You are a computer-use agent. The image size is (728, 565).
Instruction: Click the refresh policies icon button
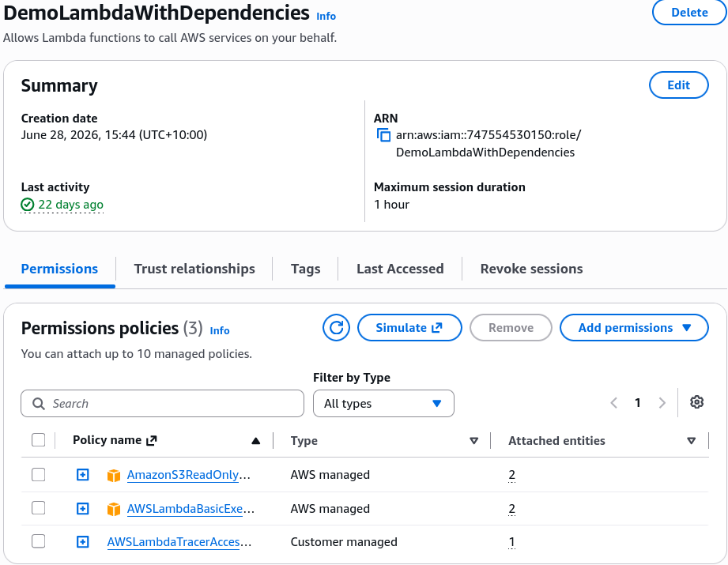click(x=336, y=328)
